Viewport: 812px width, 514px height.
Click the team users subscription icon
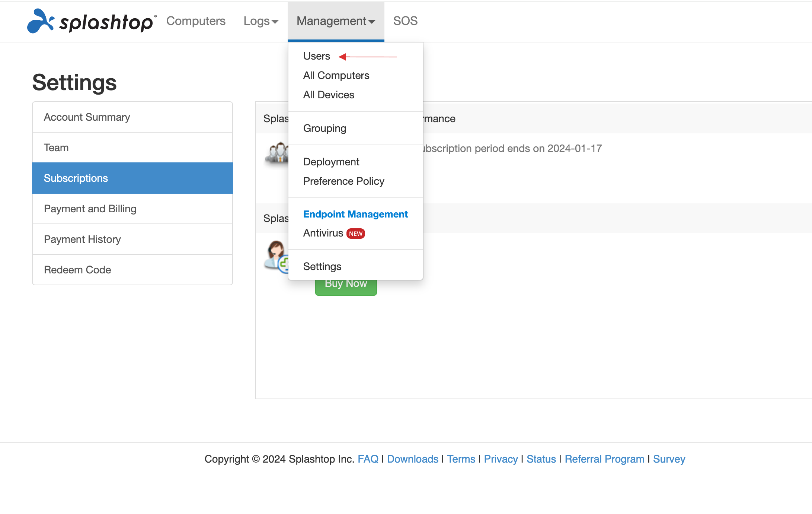[x=276, y=153]
